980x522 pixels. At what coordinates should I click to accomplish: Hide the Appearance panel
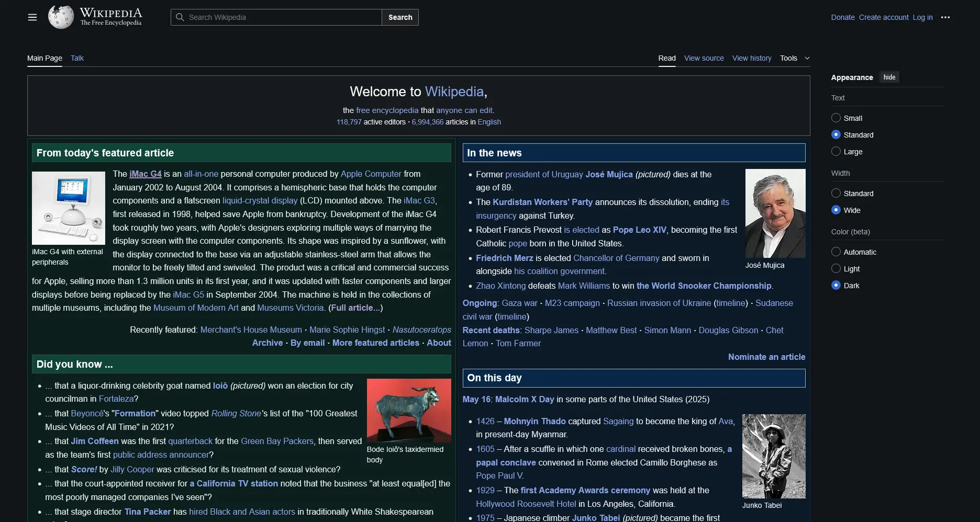pos(889,77)
